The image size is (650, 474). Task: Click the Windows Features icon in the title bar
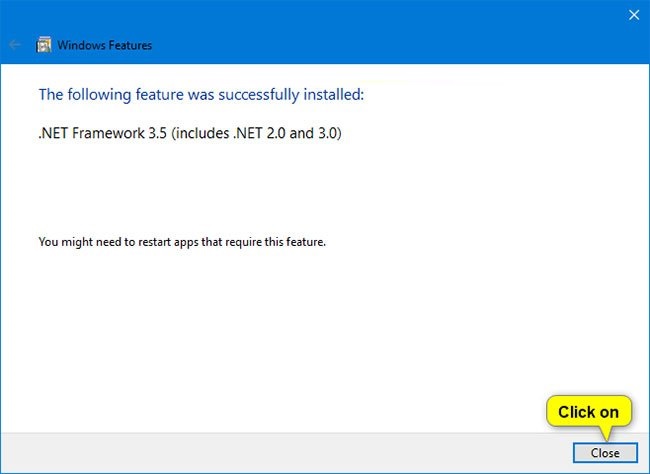point(44,45)
